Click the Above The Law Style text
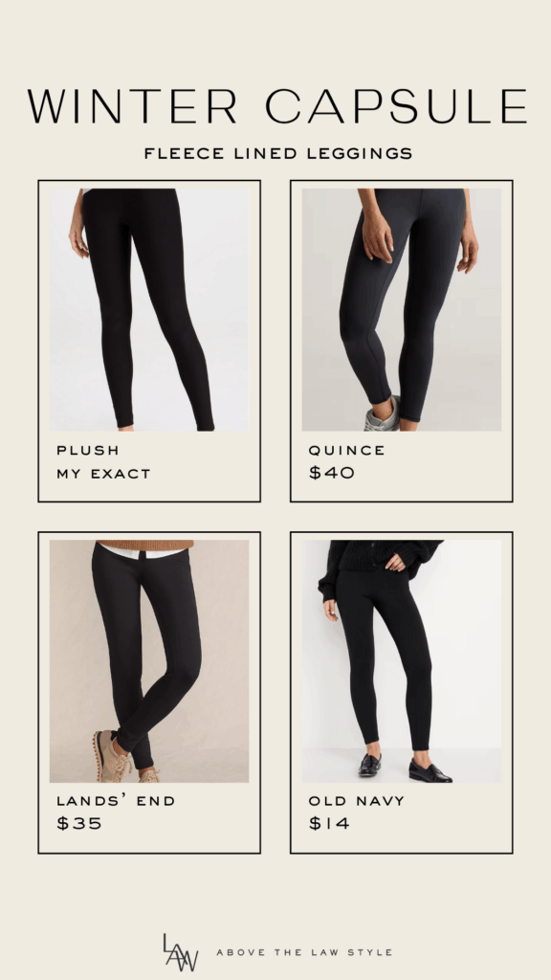The width and height of the screenshot is (551, 980). coord(304,952)
